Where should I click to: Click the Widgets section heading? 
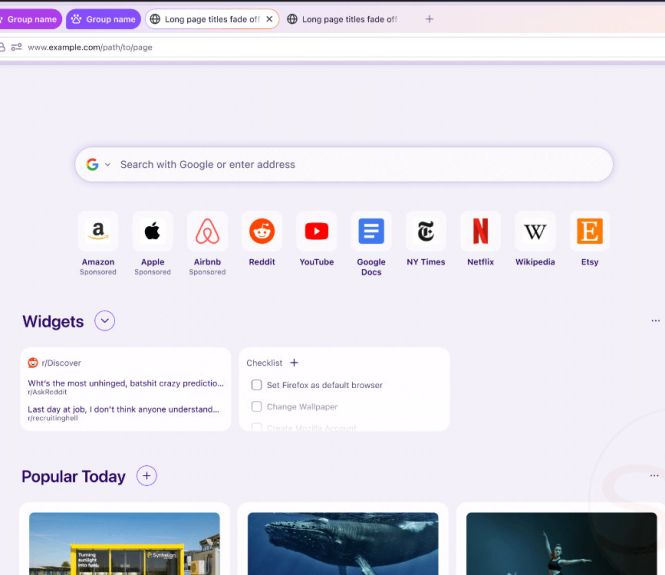point(53,321)
